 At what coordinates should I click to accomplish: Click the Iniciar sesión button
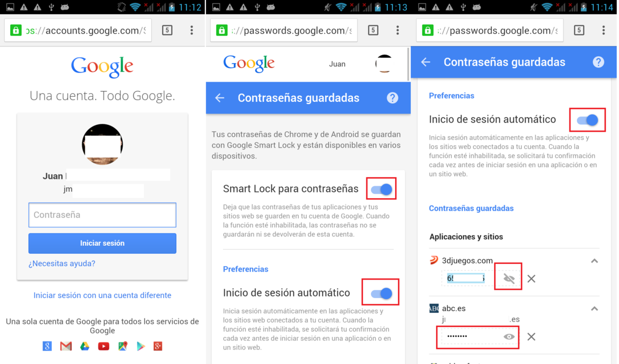tap(102, 243)
